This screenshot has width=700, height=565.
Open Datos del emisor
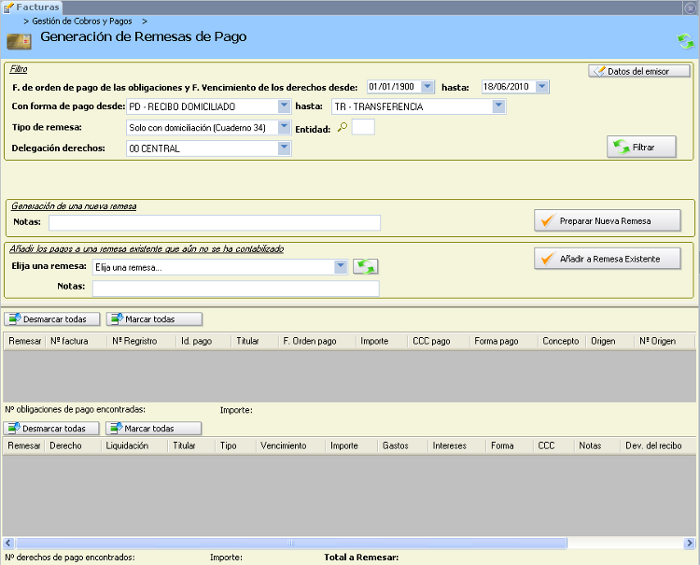click(640, 71)
